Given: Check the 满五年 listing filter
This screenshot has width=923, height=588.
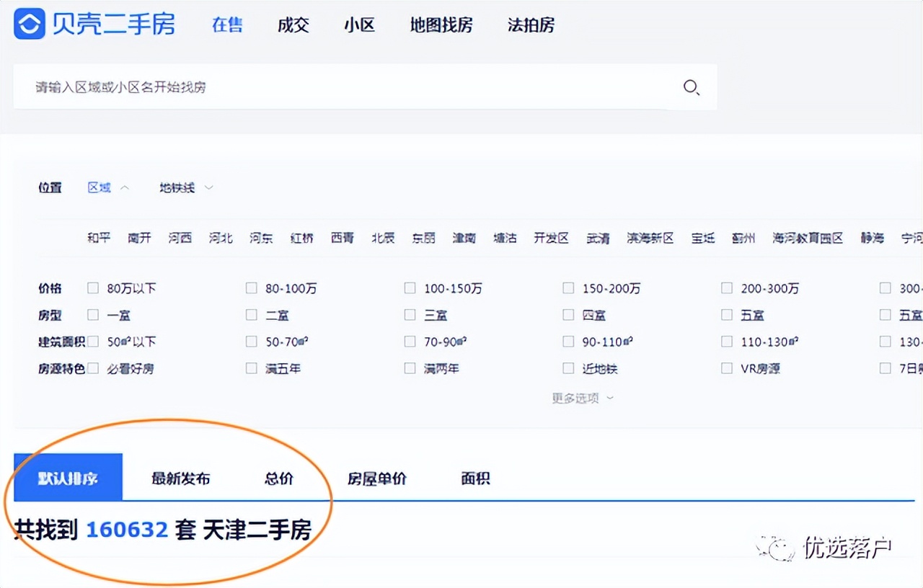Looking at the screenshot, I should [x=251, y=367].
